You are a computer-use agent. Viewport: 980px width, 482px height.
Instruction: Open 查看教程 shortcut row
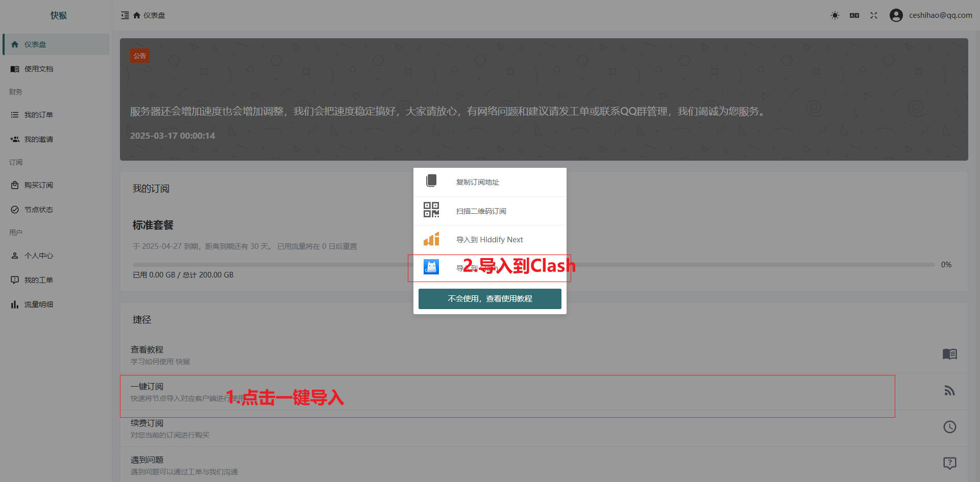coord(544,355)
